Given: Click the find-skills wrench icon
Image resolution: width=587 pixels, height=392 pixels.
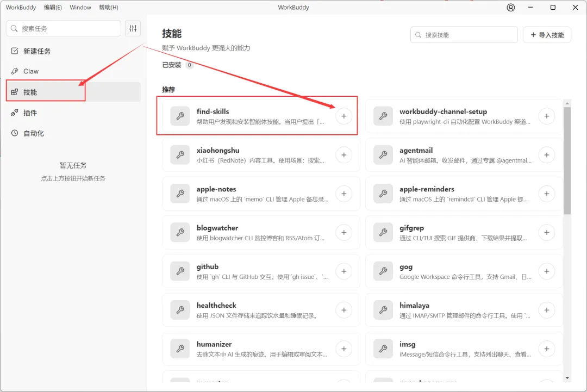Looking at the screenshot, I should point(180,116).
